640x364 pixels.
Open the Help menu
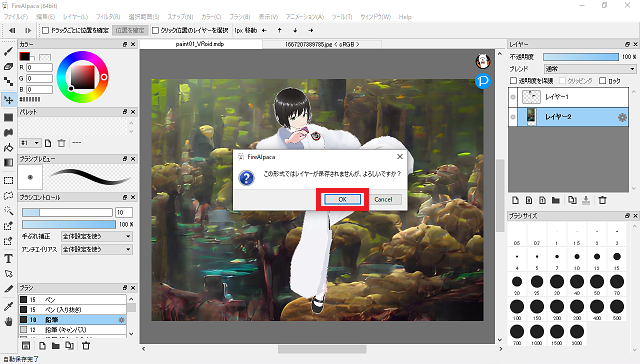[405, 17]
